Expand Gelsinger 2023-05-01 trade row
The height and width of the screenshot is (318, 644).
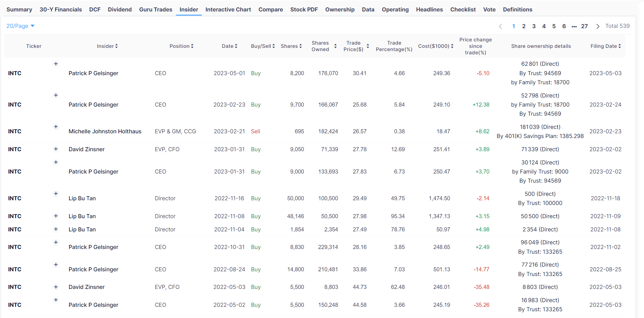(56, 64)
